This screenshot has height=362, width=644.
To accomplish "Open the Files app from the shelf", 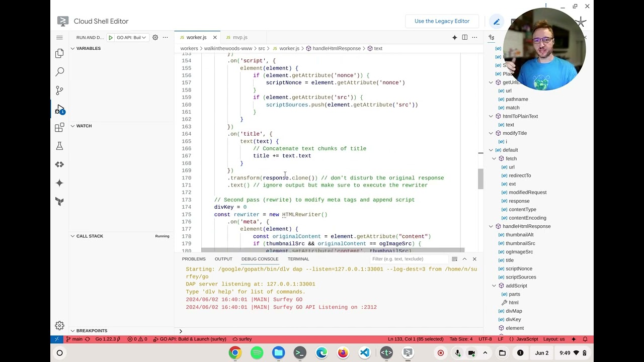I will tap(278, 352).
